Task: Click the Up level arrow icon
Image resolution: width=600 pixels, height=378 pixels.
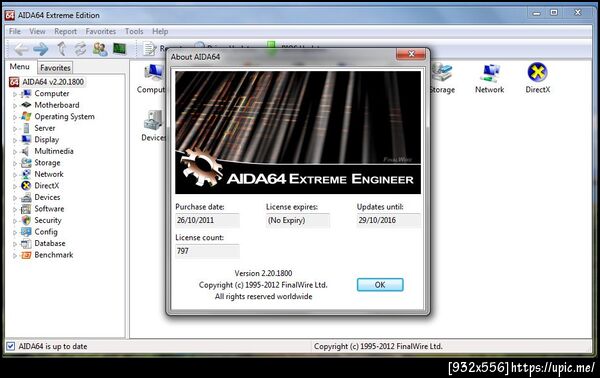Action: click(62, 49)
